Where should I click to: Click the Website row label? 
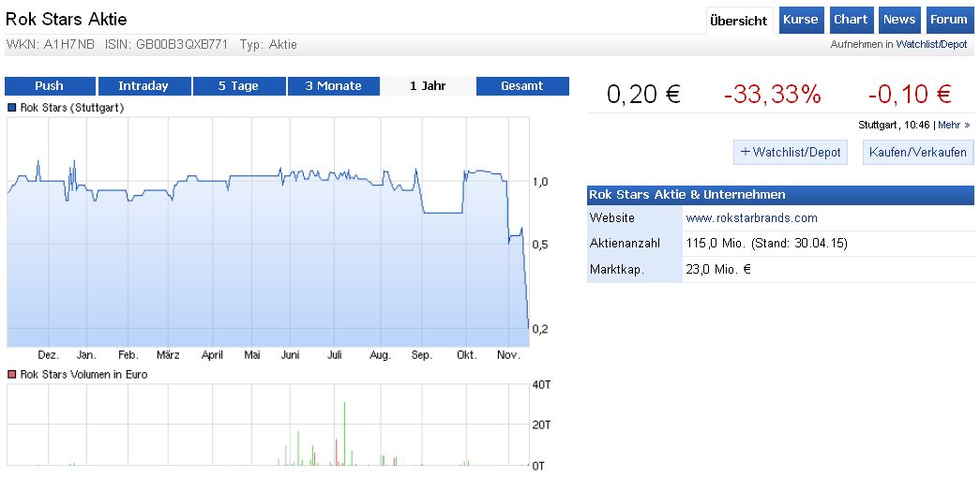611,218
